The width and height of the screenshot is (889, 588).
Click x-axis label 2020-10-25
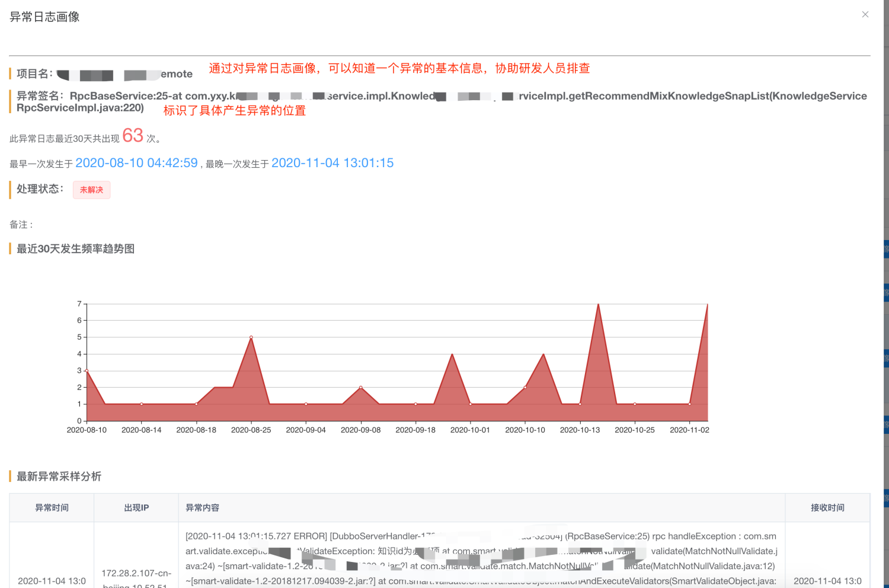pos(635,430)
